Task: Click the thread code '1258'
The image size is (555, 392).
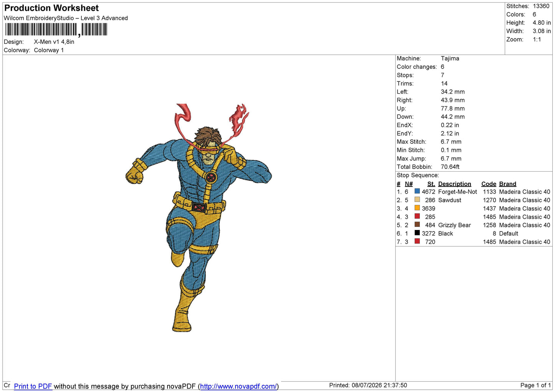Action: tap(489, 225)
